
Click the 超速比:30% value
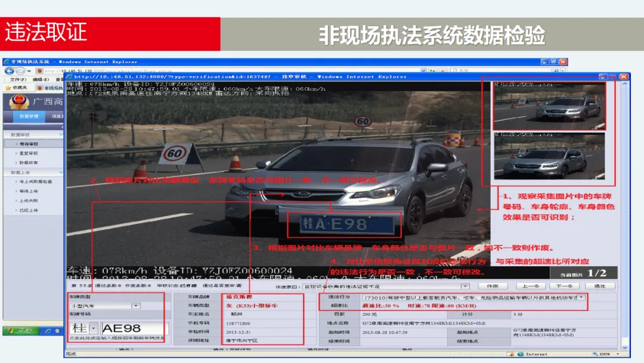pyautogui.click(x=380, y=306)
